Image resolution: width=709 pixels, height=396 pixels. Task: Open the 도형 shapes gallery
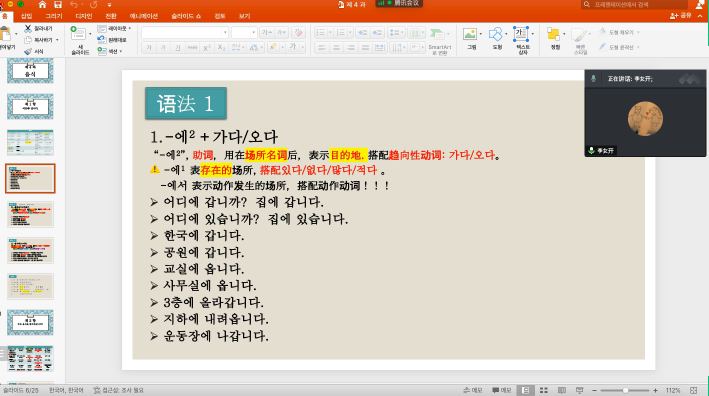(x=497, y=38)
